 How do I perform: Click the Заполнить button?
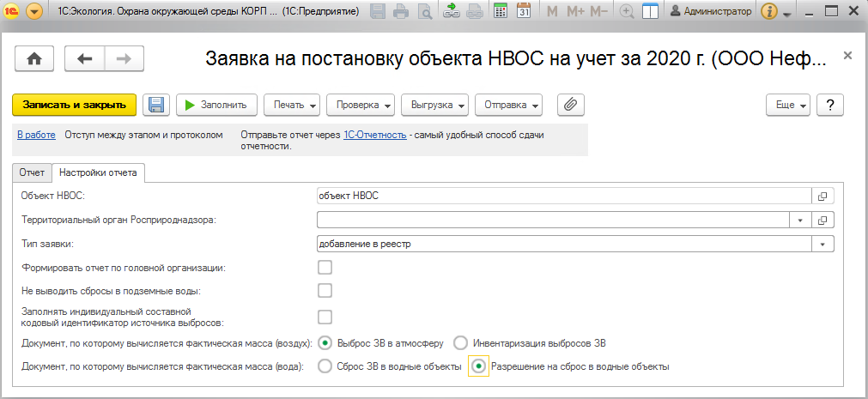click(x=216, y=105)
